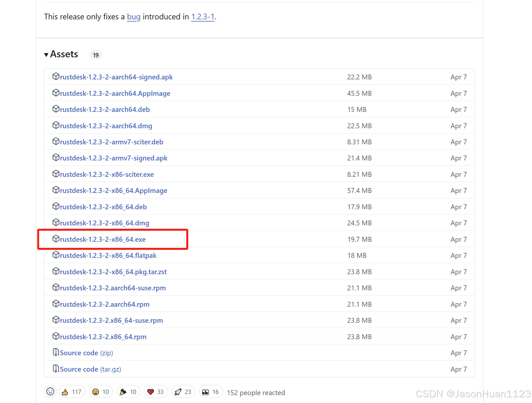Download rustdesk-1.2.3-2-aarch64.dmg
The image size is (532, 403).
coord(106,126)
